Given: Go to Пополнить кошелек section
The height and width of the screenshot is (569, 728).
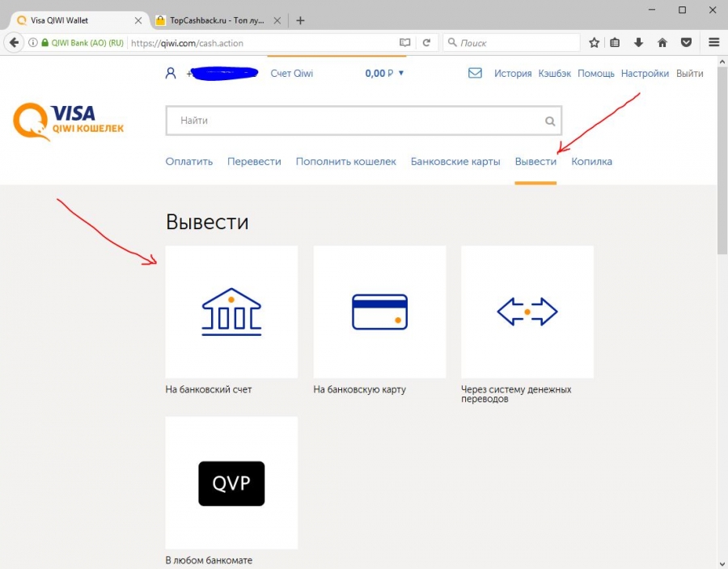Looking at the screenshot, I should point(346,162).
